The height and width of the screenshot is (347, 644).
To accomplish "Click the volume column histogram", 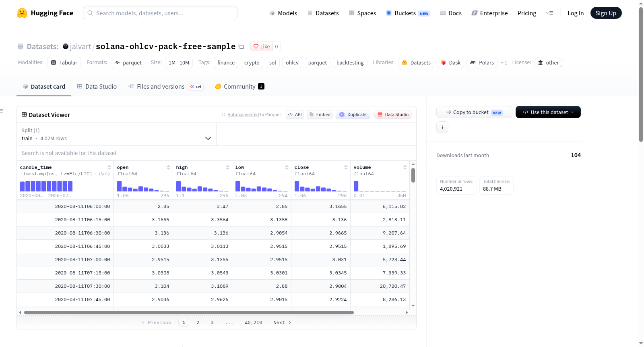I will tap(380, 186).
